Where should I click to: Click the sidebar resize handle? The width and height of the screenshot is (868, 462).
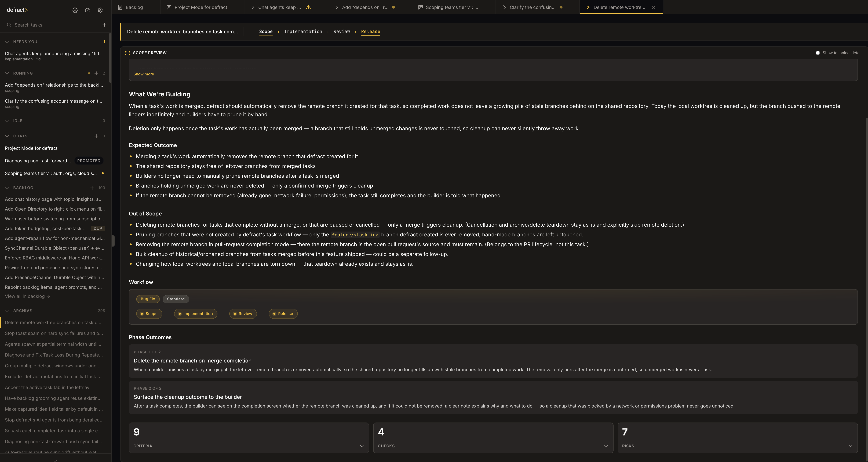tap(113, 241)
